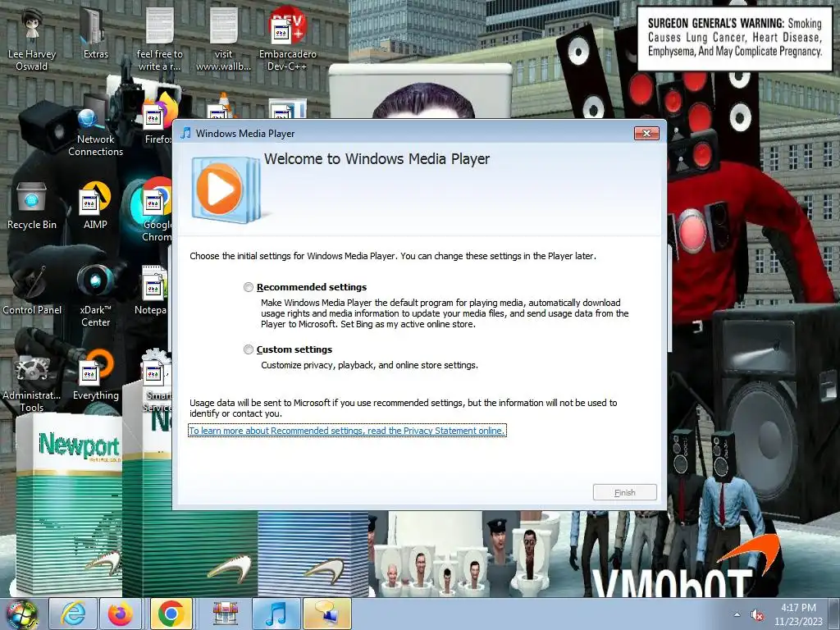This screenshot has width=840, height=630.
Task: Launch Everything search from desktop
Action: coord(95,376)
